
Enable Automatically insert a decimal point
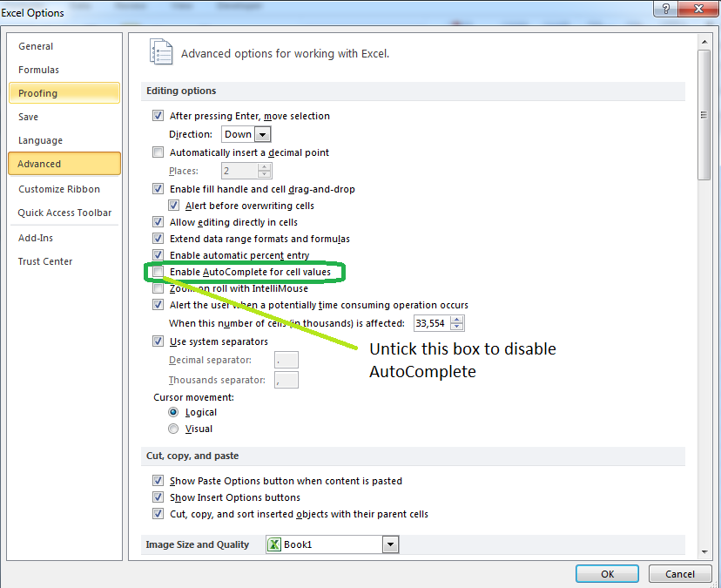158,152
